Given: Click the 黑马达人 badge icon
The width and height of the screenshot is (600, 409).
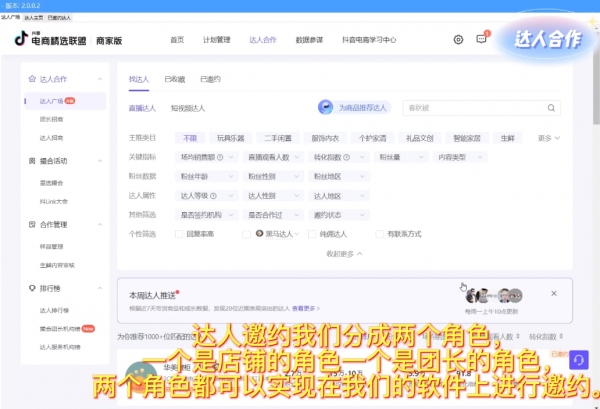Looking at the screenshot, I should [x=259, y=233].
